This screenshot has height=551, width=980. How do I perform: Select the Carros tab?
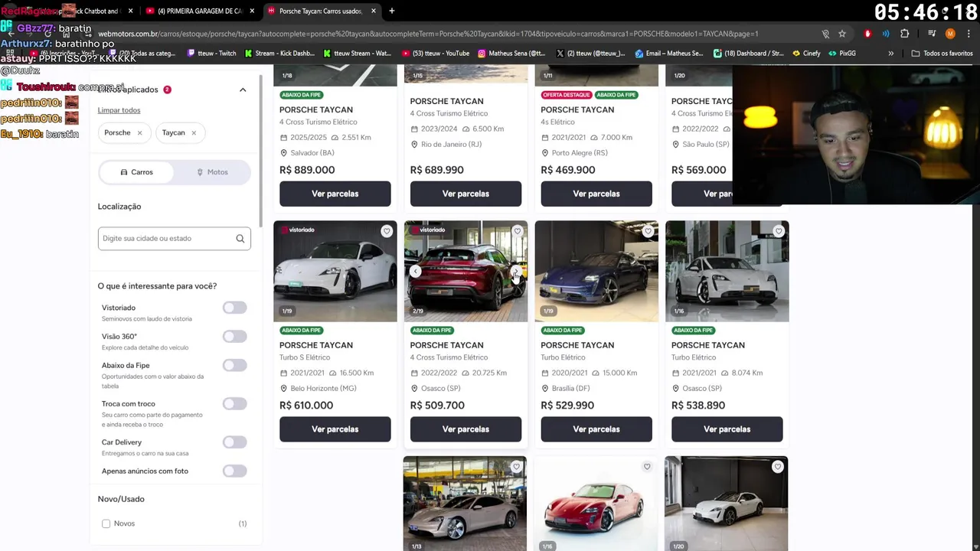[x=137, y=172]
